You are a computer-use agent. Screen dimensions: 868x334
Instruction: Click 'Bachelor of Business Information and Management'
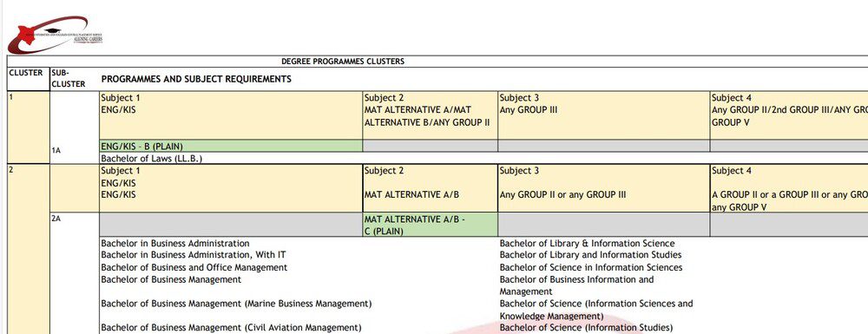pyautogui.click(x=577, y=285)
